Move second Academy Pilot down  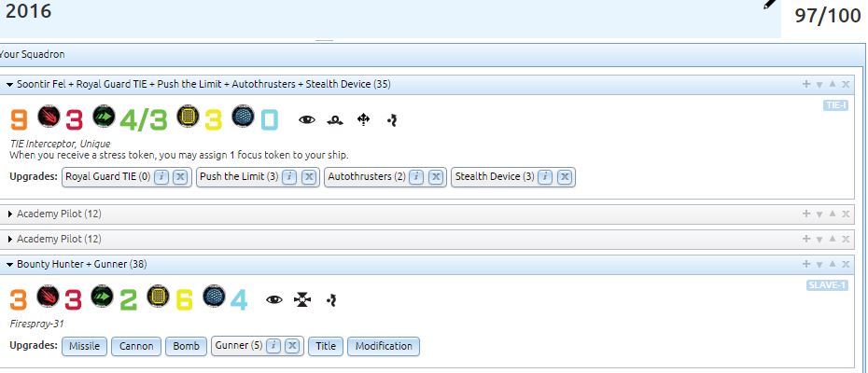[819, 239]
